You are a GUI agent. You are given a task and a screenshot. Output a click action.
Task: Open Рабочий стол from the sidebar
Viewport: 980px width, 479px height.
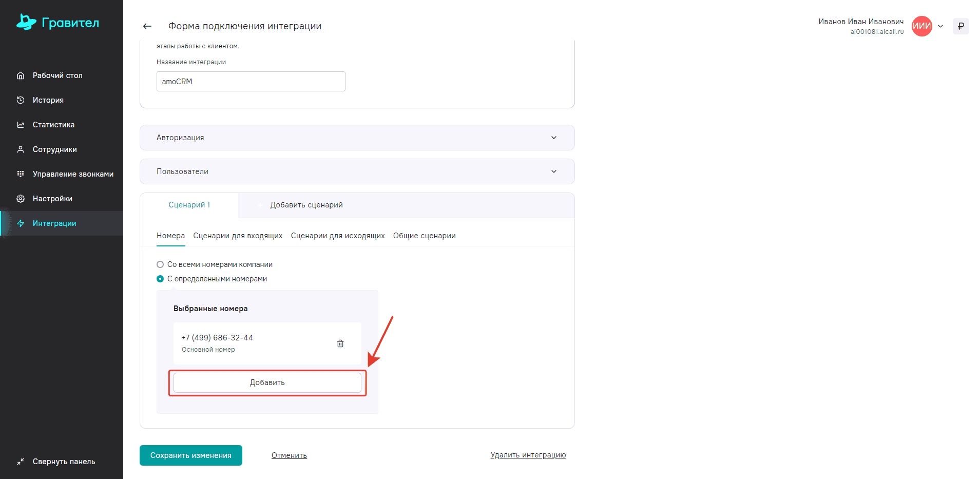(57, 75)
